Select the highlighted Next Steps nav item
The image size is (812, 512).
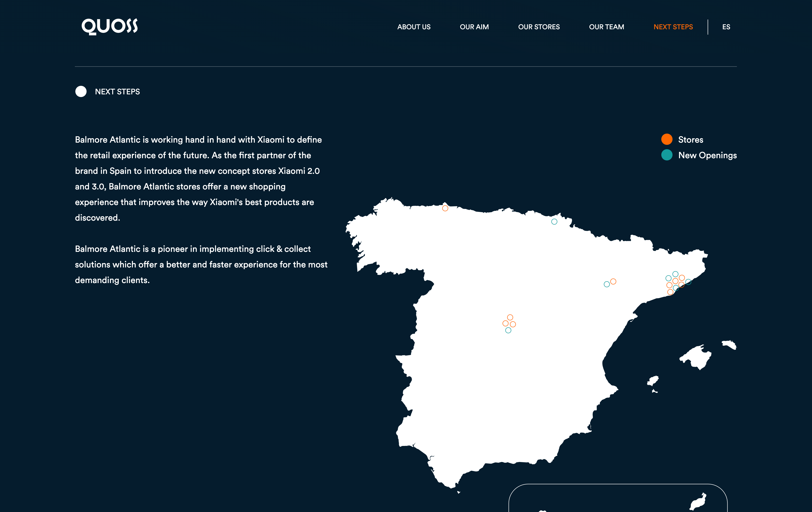pos(673,27)
